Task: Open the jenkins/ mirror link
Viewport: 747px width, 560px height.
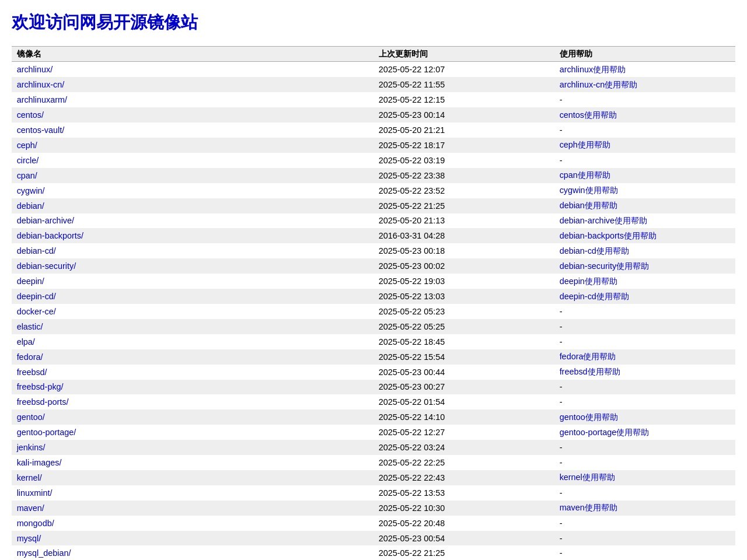Action: tap(31, 447)
